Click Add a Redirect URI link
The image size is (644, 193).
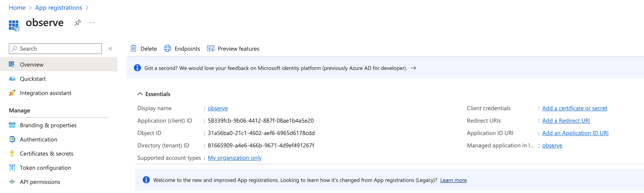(566, 121)
